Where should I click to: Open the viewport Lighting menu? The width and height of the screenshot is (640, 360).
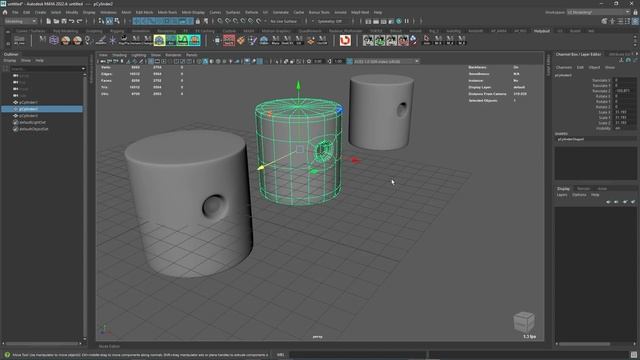pos(139,55)
